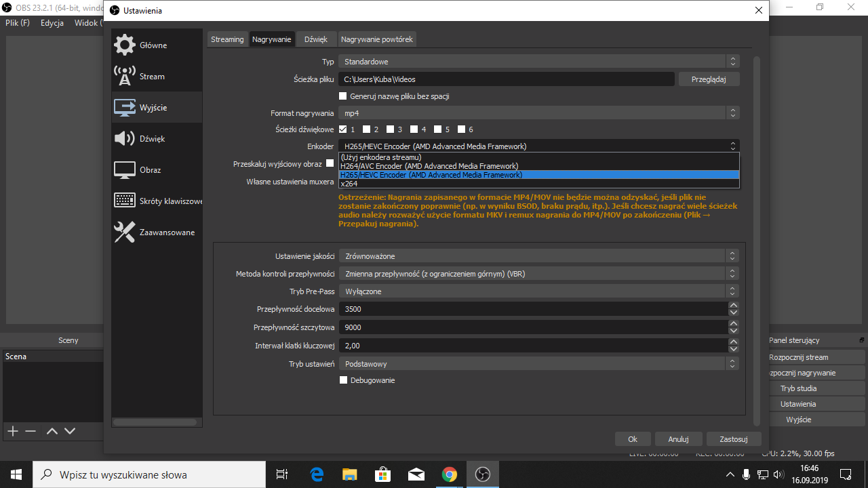Open the Plik (F) menu
The width and height of the screenshot is (868, 488).
coord(18,23)
